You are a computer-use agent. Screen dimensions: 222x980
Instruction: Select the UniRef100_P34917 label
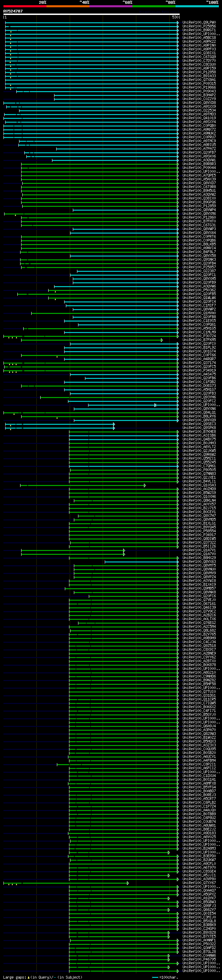click(x=199, y=535)
